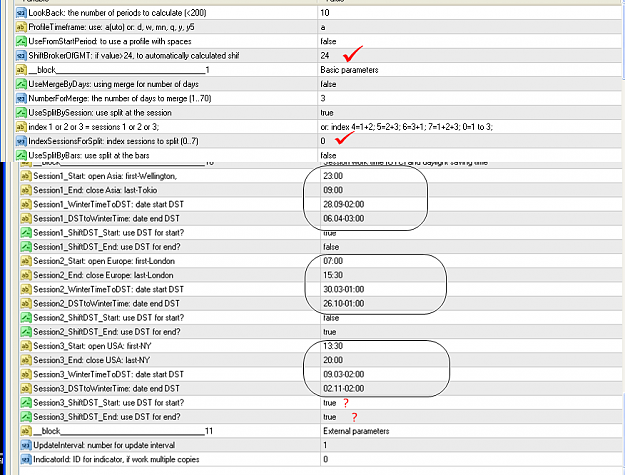Select Session2_DSTtoWinterTime value 26.10-01:00
Viewport: 625px width, 475px height.
344,304
